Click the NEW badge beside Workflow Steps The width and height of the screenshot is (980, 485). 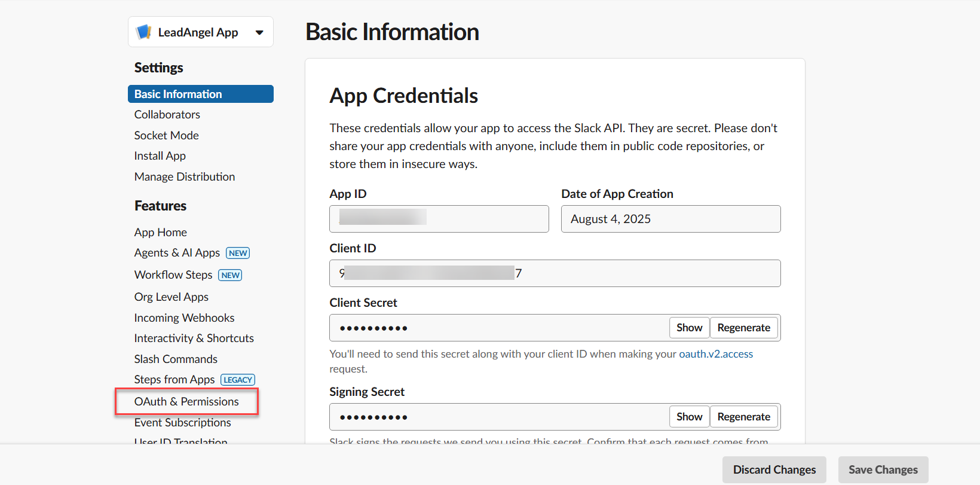[230, 275]
